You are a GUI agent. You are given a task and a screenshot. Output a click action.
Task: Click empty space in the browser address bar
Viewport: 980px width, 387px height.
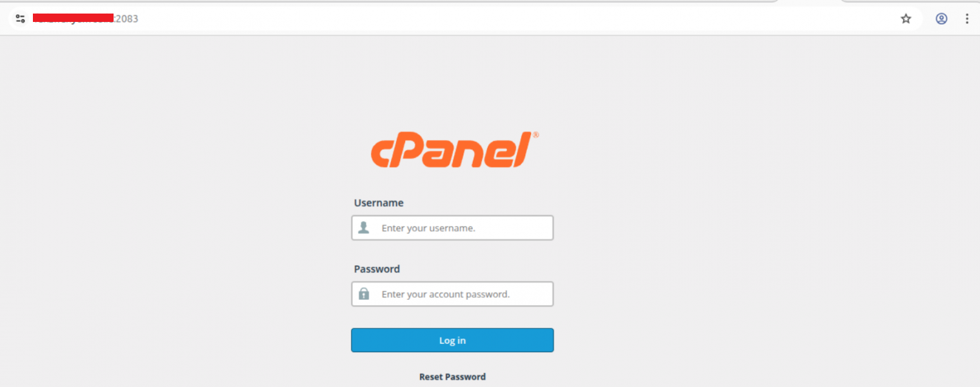[516, 19]
